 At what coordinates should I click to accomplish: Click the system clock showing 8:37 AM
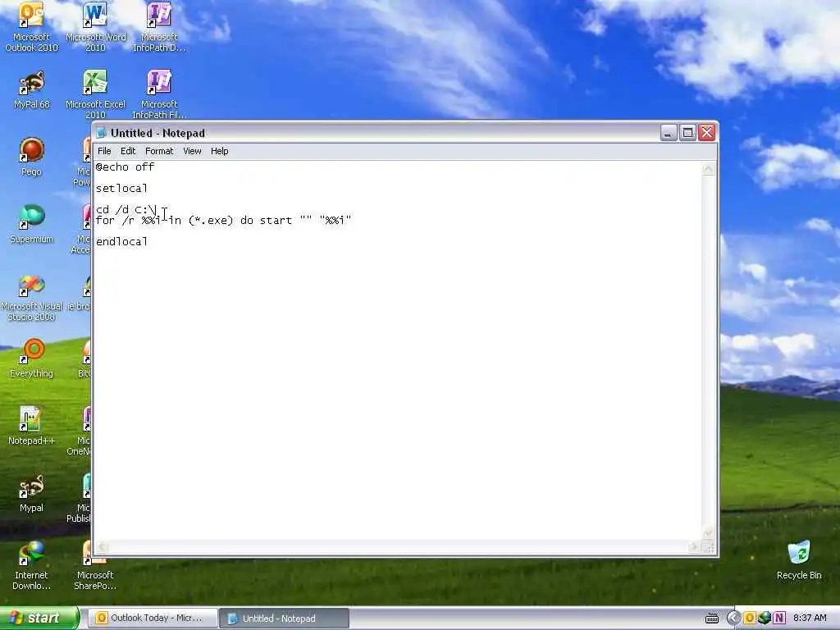[810, 619]
